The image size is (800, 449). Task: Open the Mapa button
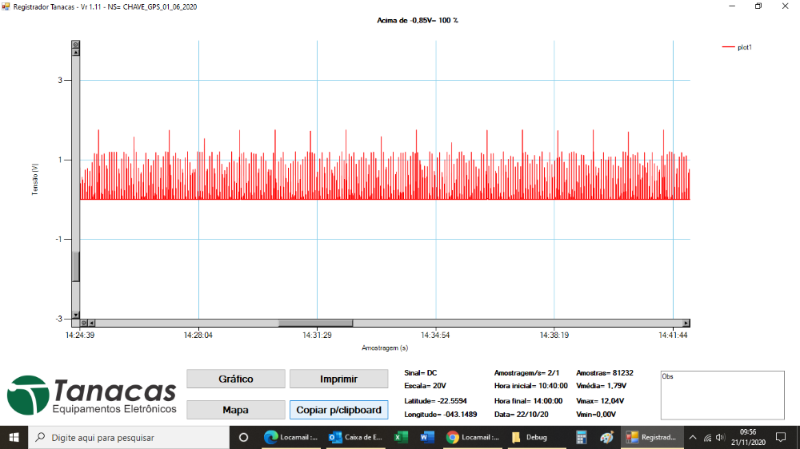(x=235, y=410)
